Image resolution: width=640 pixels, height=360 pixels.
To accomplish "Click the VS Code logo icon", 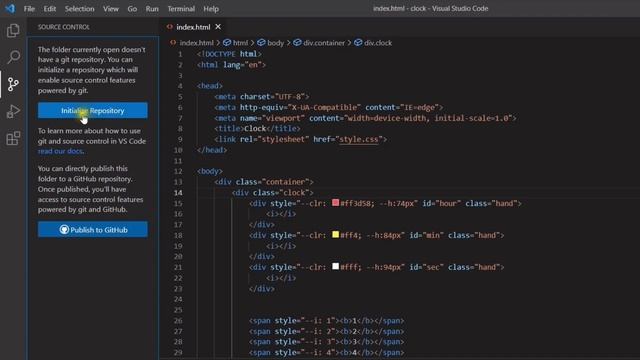I will point(10,8).
